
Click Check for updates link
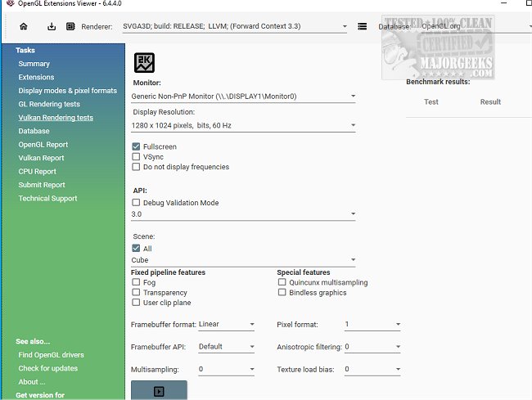click(x=47, y=368)
